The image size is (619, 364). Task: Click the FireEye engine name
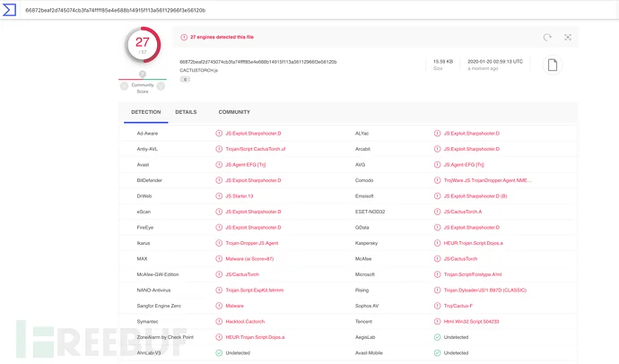pos(144,228)
